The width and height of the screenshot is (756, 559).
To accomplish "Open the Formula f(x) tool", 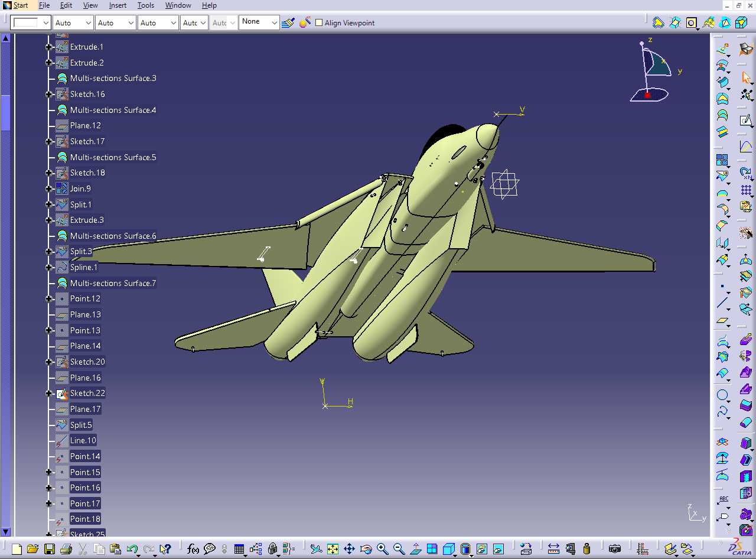I will tap(193, 549).
